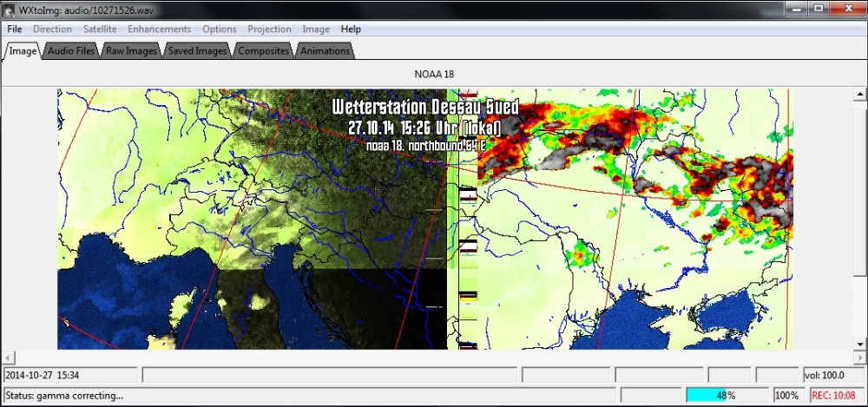Viewport: 868px width, 407px height.
Task: Open the File menu
Action: pyautogui.click(x=15, y=30)
